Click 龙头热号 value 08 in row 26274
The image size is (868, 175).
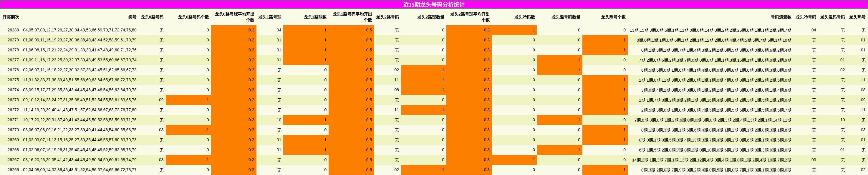pyautogui.click(x=863, y=90)
